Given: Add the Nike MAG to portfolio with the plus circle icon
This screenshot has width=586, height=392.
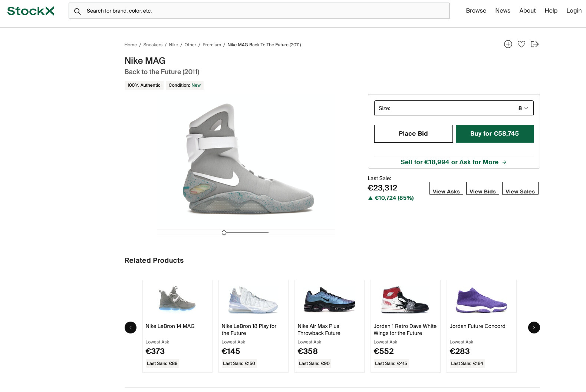Looking at the screenshot, I should 508,44.
